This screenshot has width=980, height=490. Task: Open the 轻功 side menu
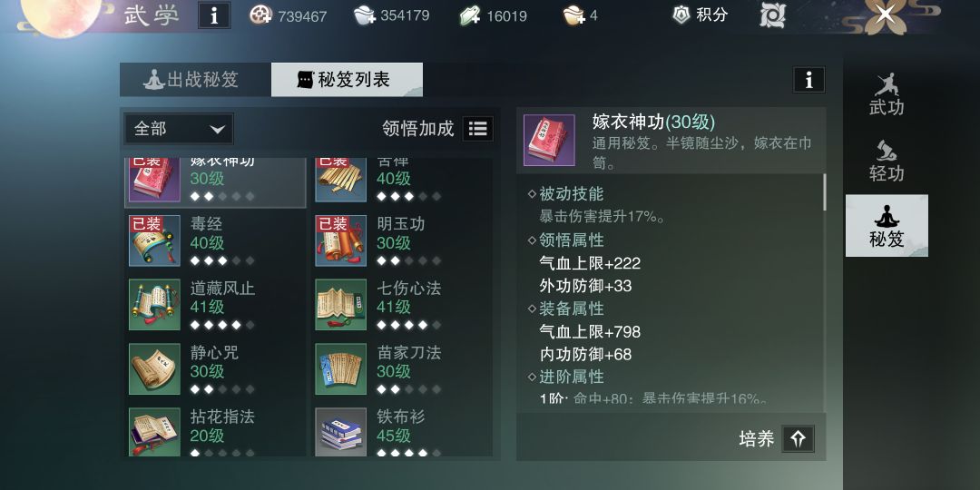887,161
